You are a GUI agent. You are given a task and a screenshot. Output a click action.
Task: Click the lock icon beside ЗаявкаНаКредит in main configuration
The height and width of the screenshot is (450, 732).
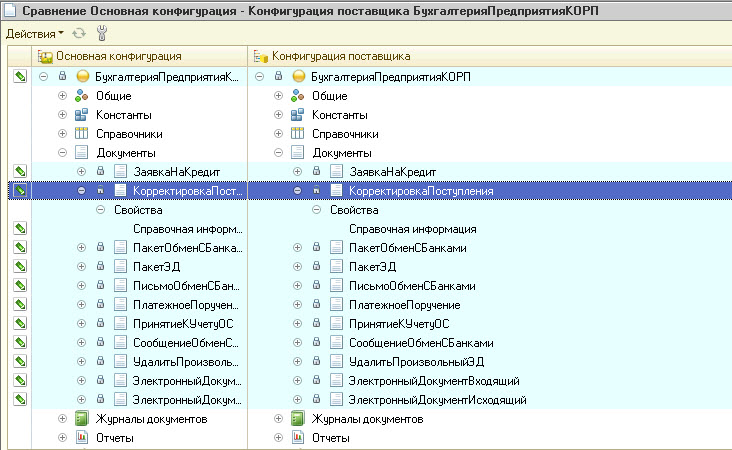click(x=100, y=171)
